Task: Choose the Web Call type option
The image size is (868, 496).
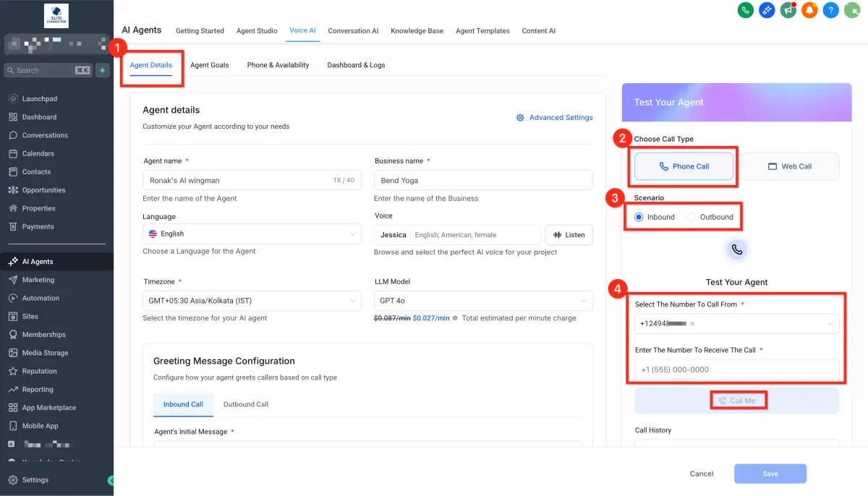Action: 789,166
